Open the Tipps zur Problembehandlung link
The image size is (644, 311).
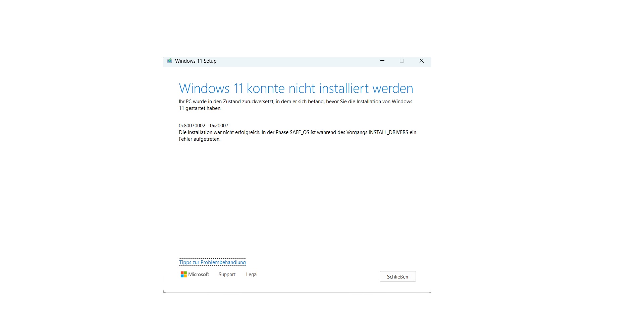coord(212,262)
